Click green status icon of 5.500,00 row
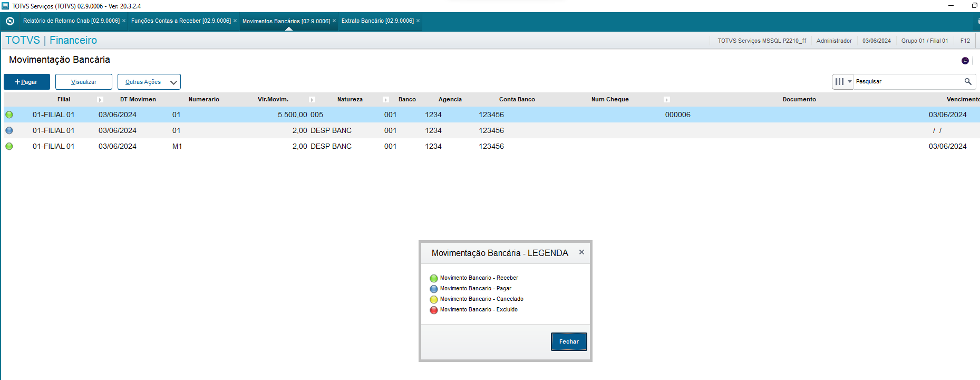 pos(9,115)
